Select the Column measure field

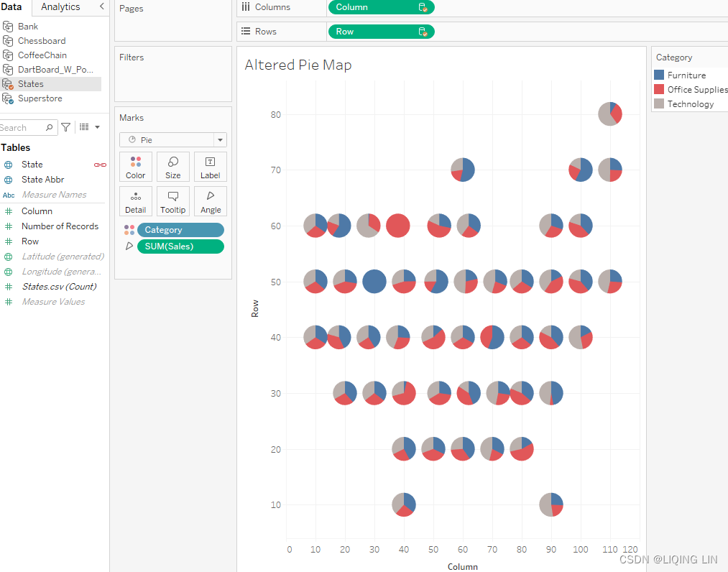coord(37,211)
